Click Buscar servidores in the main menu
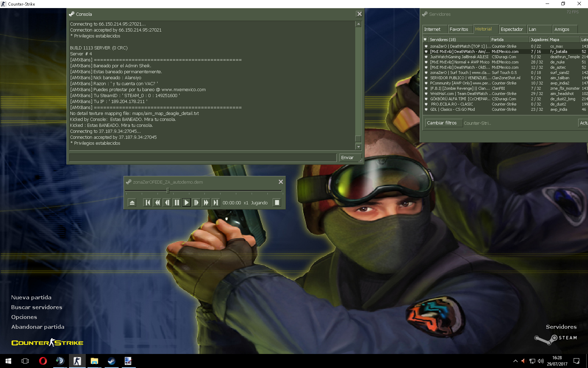The width and height of the screenshot is (588, 368). pos(37,307)
